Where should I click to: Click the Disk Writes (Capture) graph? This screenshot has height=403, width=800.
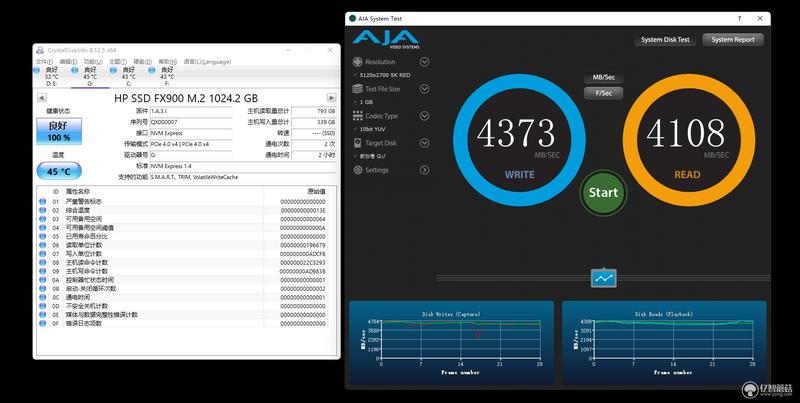point(452,342)
